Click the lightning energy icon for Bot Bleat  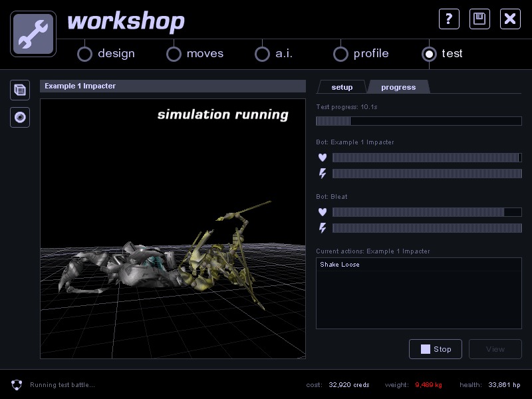click(x=323, y=228)
